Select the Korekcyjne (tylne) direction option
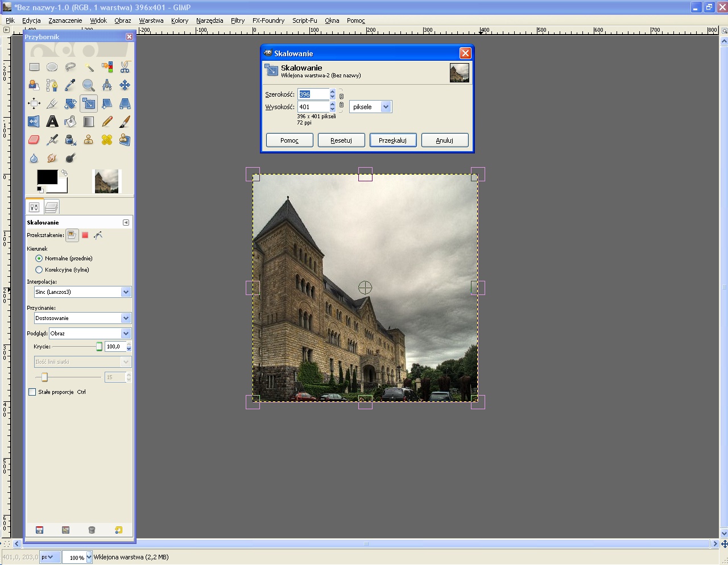 pyautogui.click(x=39, y=270)
